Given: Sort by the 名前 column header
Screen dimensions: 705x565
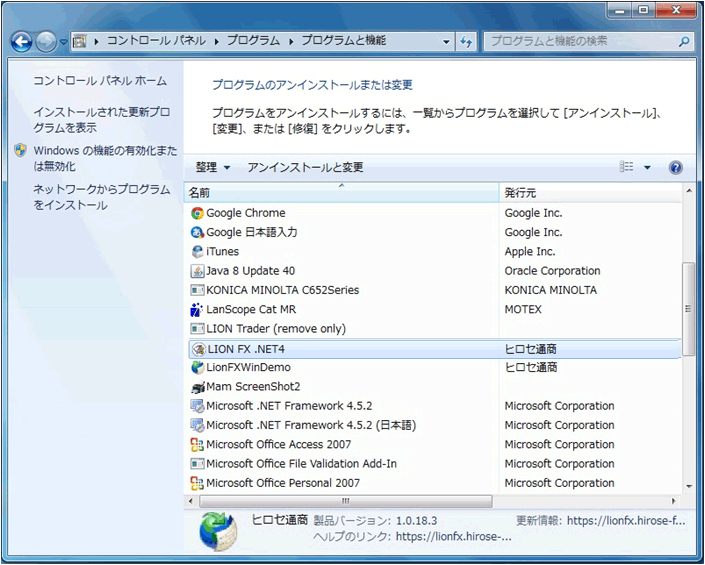Looking at the screenshot, I should pos(341,193).
